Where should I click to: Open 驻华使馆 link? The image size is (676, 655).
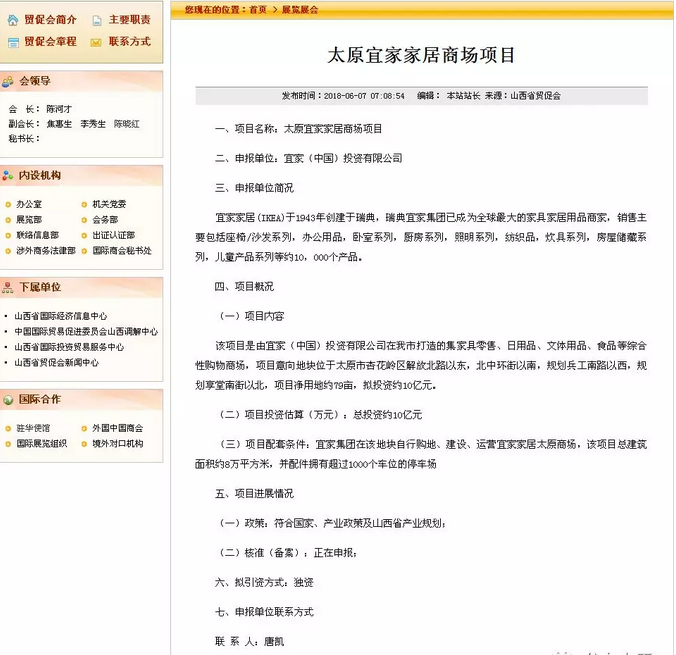click(x=33, y=428)
